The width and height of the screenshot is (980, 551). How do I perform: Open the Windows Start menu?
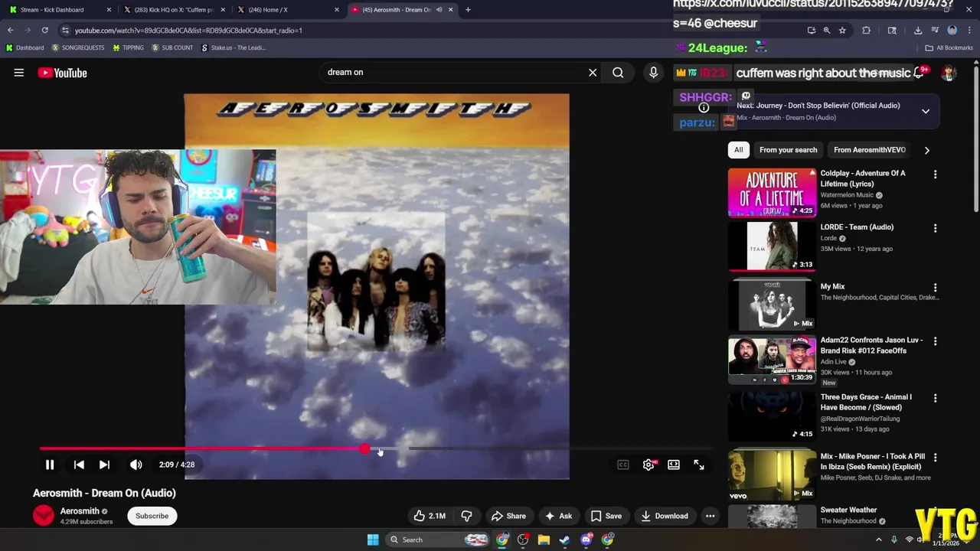click(x=373, y=540)
